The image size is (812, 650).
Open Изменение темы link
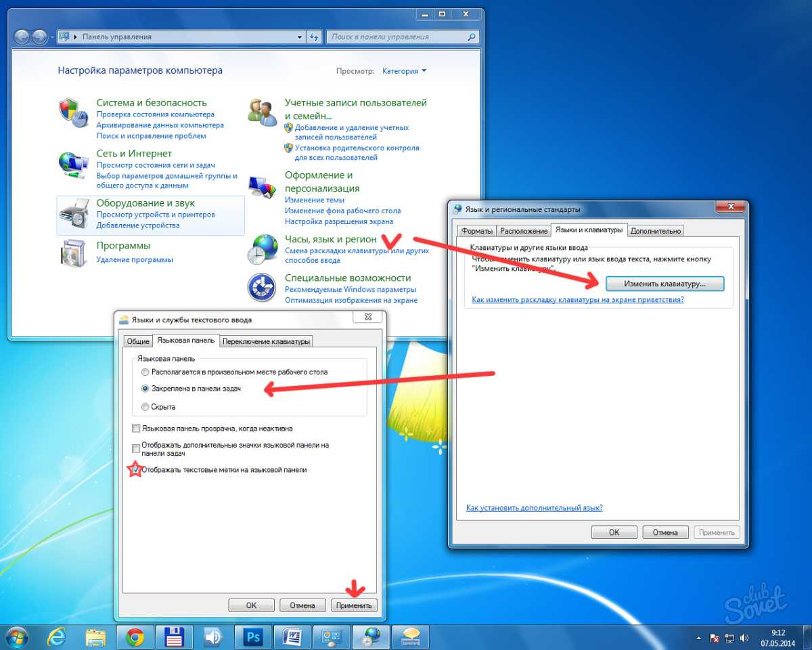[x=315, y=200]
